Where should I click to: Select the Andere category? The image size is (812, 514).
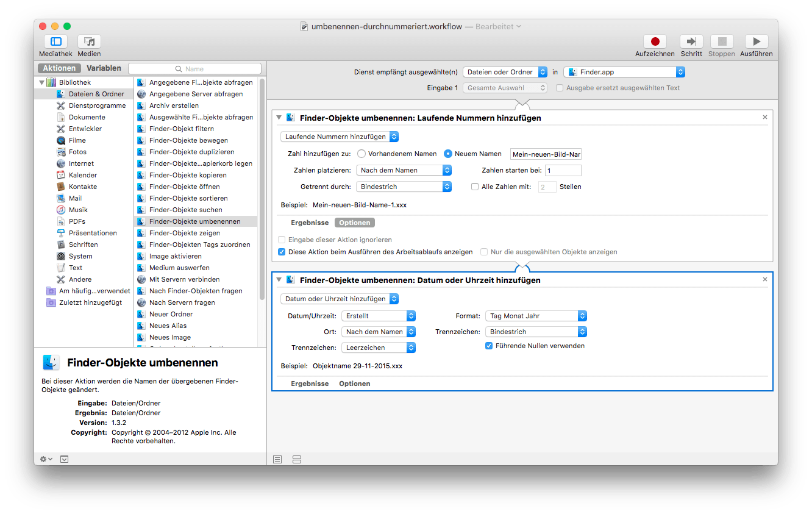pyautogui.click(x=80, y=279)
